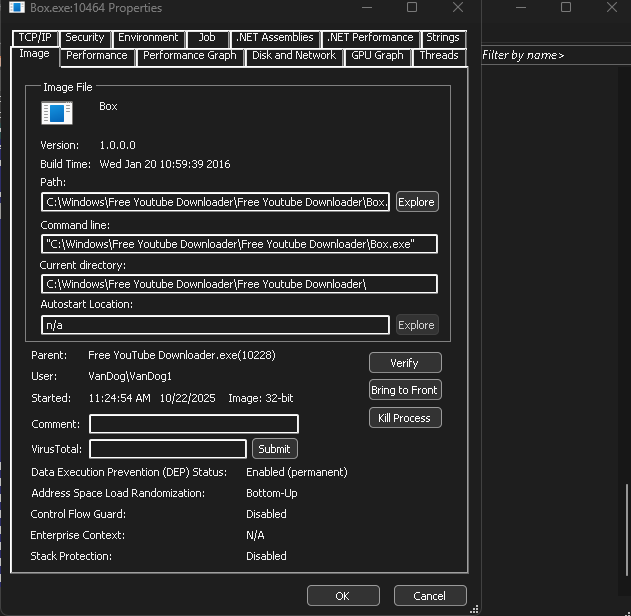
Task: Minimize the Box.exe Properties dialog
Action: tap(367, 7)
